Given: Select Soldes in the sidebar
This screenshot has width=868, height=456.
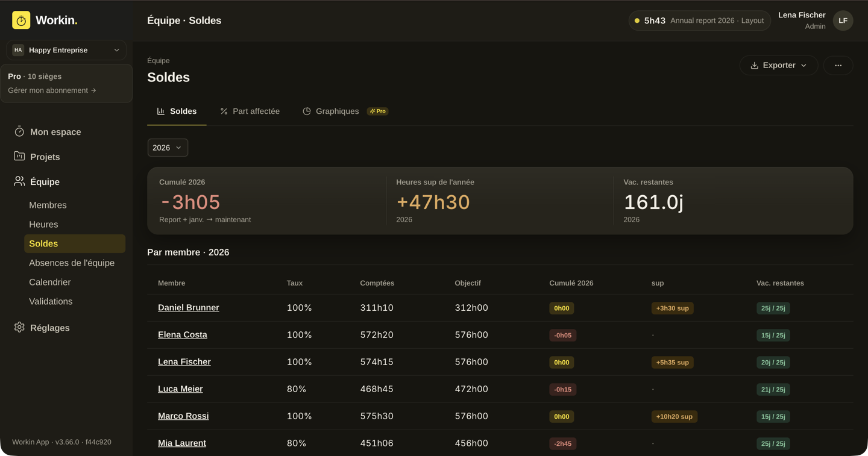Looking at the screenshot, I should click(75, 243).
